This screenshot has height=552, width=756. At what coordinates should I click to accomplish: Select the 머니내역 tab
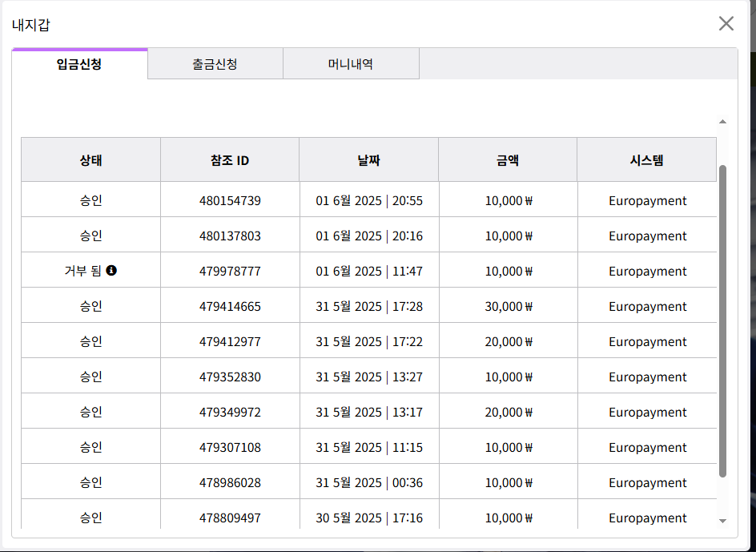coord(351,64)
